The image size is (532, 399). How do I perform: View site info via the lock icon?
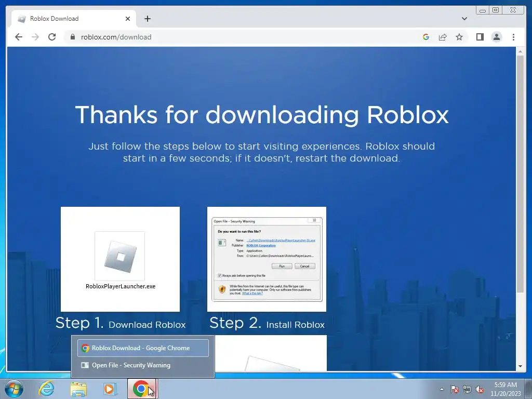point(72,37)
